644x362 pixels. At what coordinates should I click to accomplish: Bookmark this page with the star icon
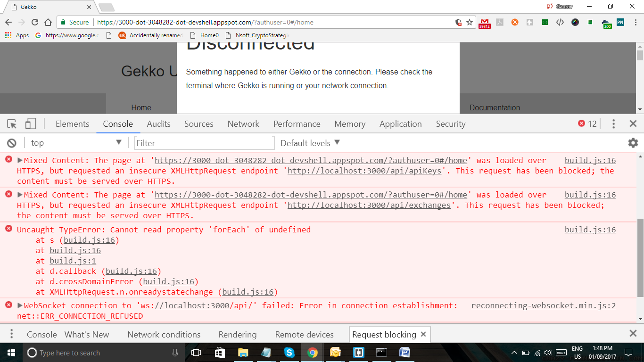coord(470,22)
